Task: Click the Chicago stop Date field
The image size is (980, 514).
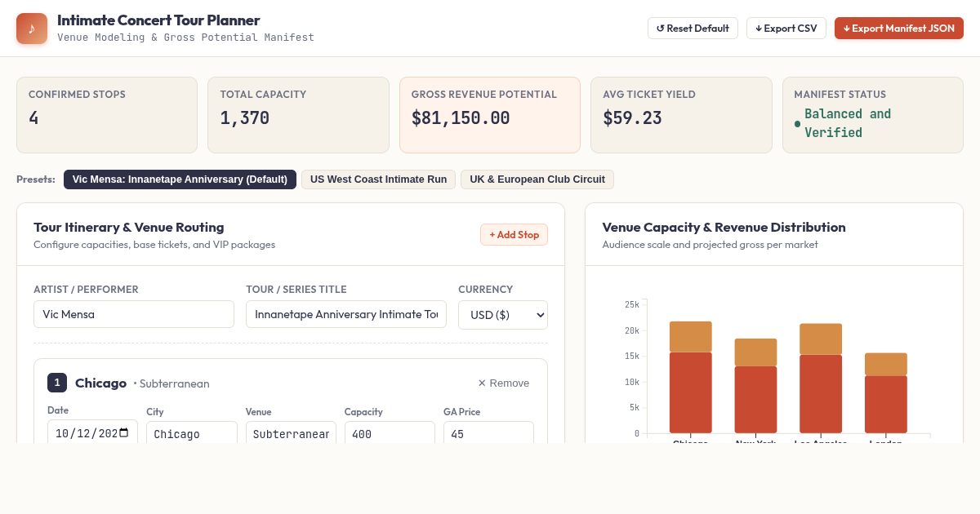Action: coord(92,433)
